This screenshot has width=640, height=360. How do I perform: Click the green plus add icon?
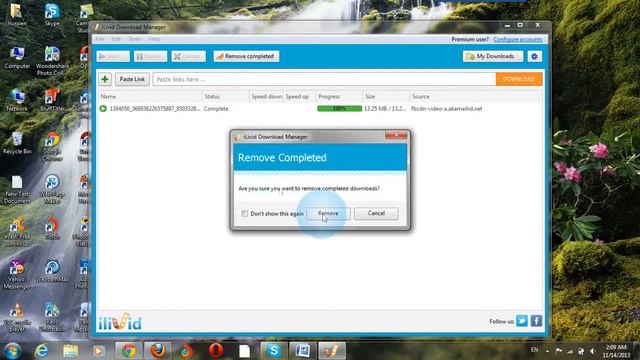pos(105,79)
